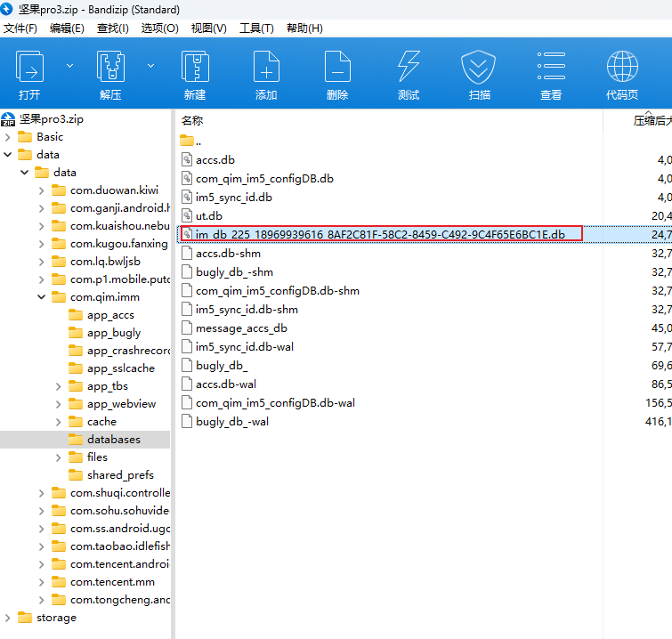Open the dropdown arrow next to 打开

click(x=69, y=66)
